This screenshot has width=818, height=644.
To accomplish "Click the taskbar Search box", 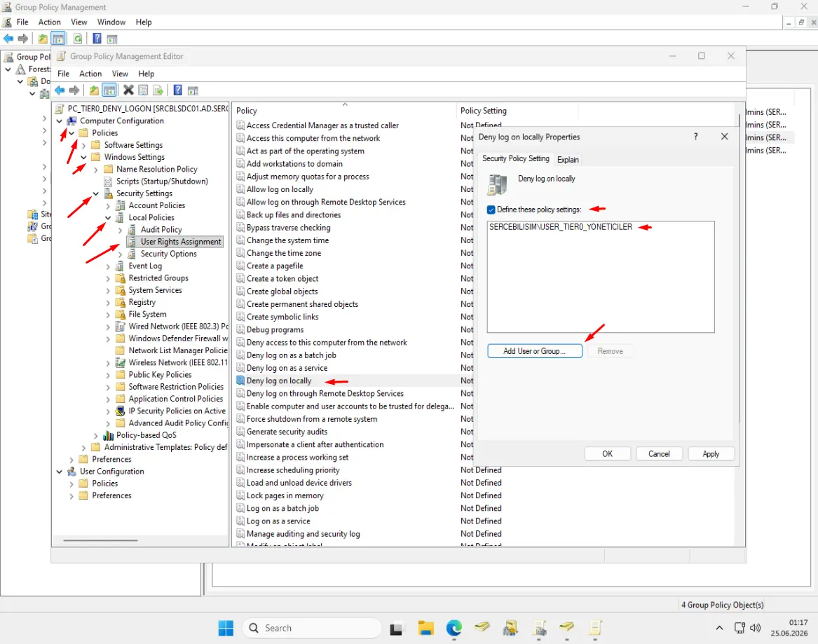I will 312,628.
